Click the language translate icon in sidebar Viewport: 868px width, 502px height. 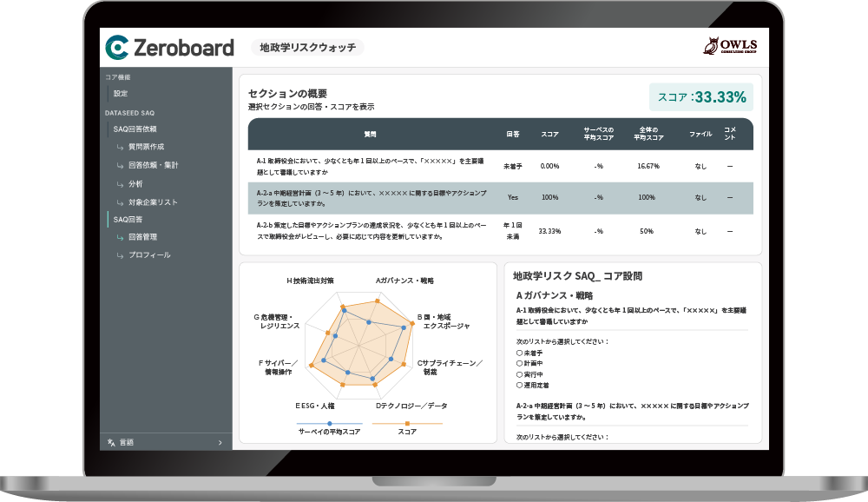coord(111,442)
